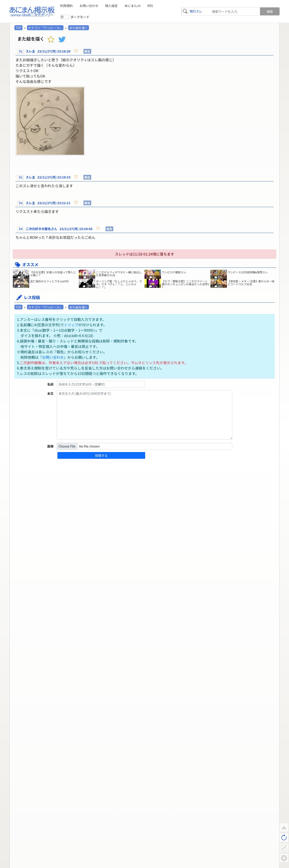Click the scroll-to-top arrow icon
This screenshot has width=289, height=868.
284,828
